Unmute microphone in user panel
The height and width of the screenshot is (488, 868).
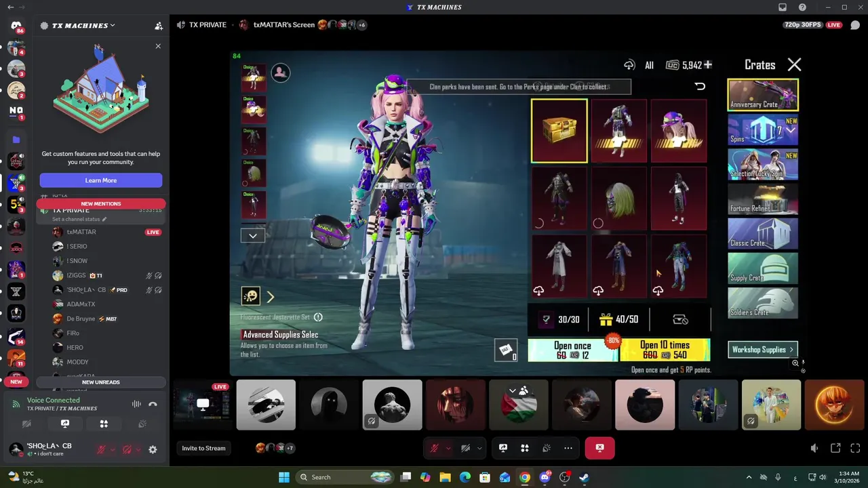click(x=101, y=449)
